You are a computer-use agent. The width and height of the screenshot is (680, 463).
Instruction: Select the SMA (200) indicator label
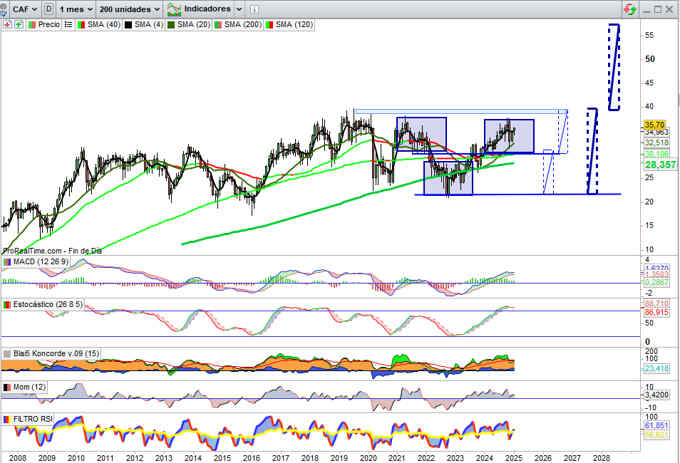click(x=246, y=22)
